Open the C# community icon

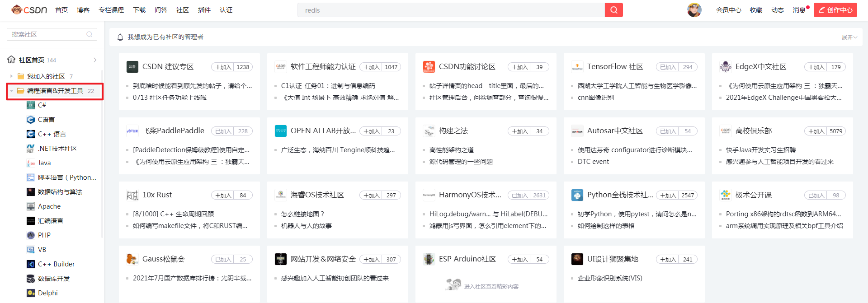click(31, 105)
